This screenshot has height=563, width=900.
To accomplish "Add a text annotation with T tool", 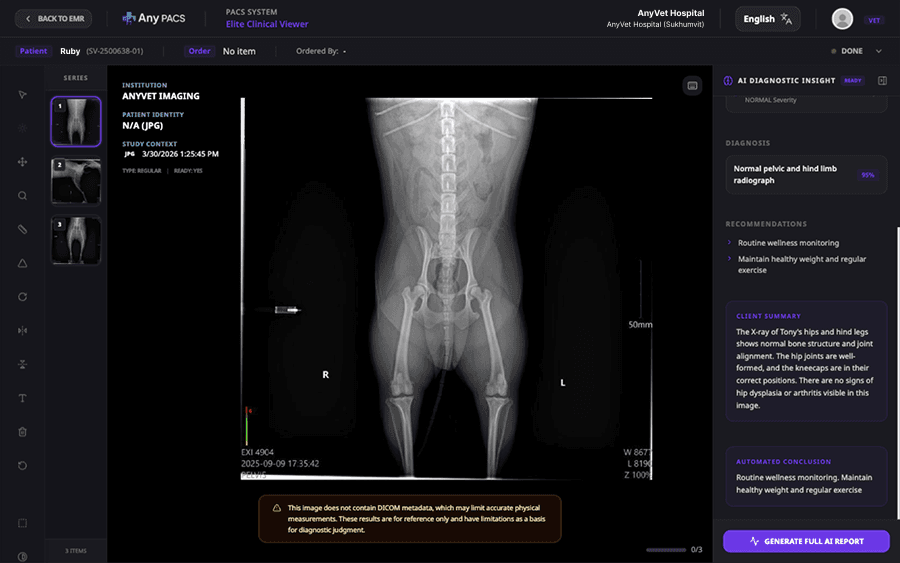I will (22, 398).
